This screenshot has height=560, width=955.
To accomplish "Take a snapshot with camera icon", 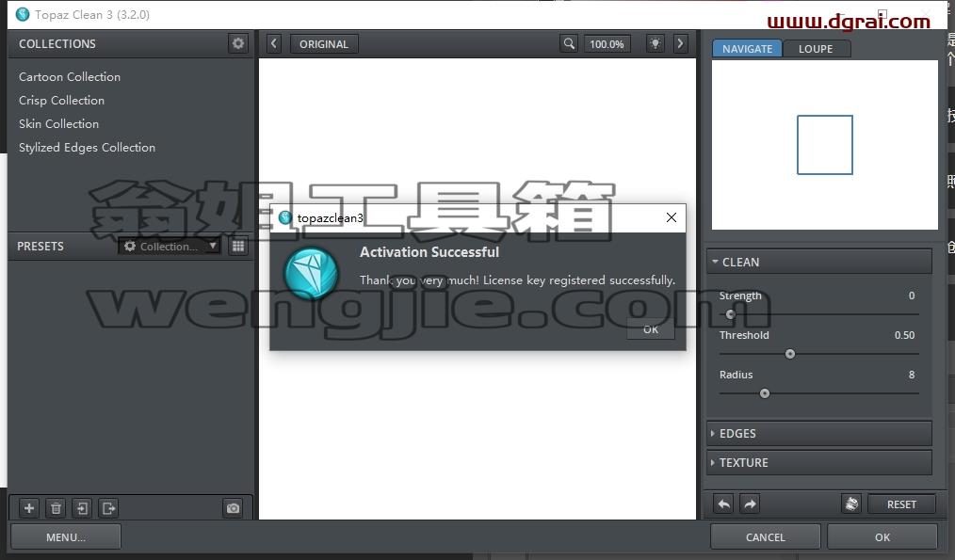I will (x=233, y=507).
